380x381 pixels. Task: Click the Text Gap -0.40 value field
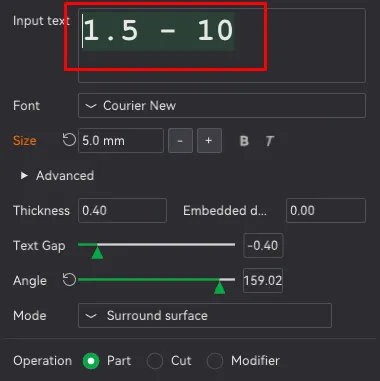click(x=263, y=246)
